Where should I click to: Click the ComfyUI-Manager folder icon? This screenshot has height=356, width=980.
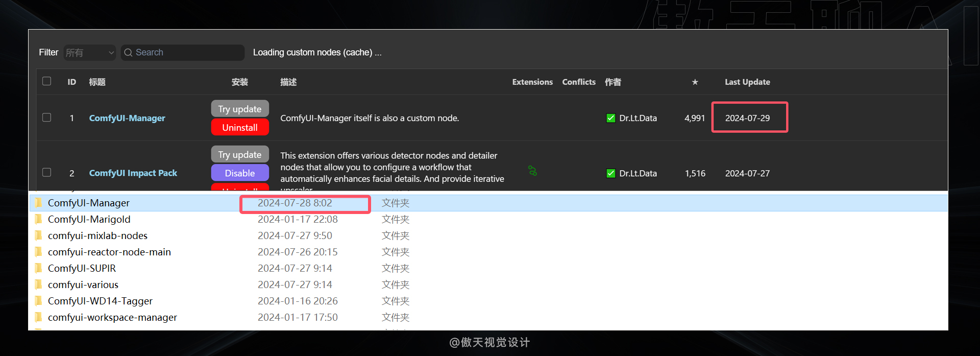coord(38,203)
